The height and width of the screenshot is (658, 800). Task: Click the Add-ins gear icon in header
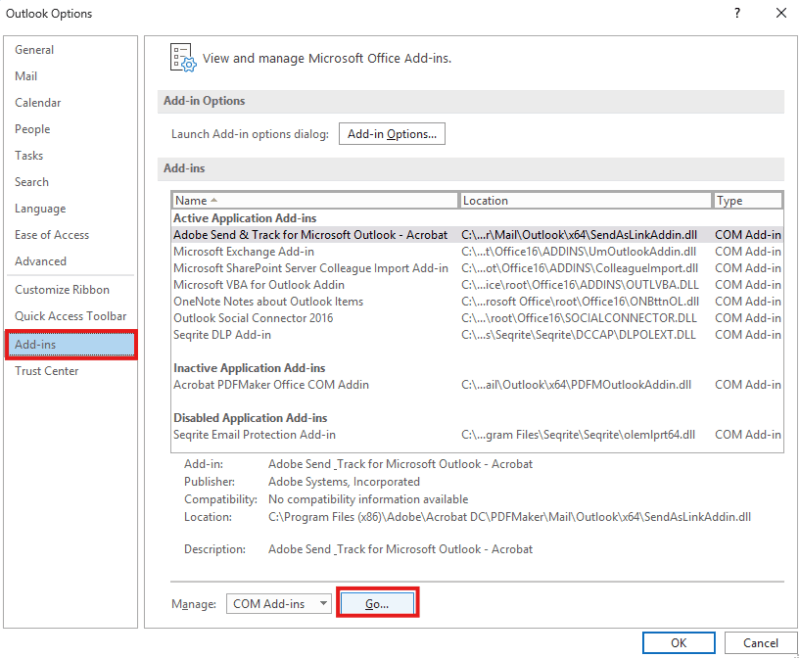pos(182,58)
